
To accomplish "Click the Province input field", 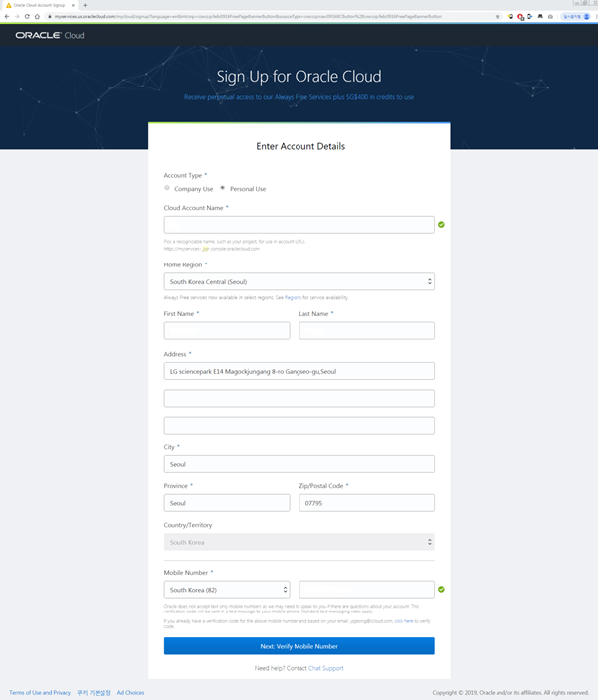I will tap(227, 503).
